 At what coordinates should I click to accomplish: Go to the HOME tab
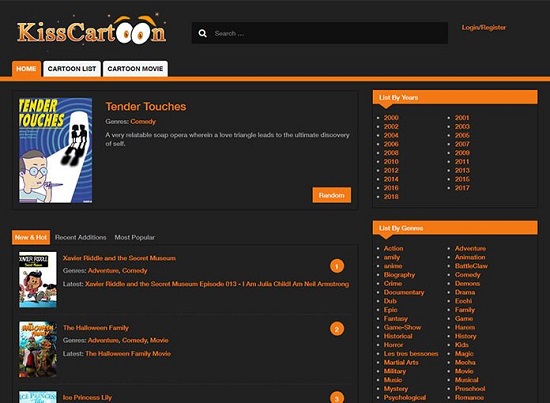point(26,69)
